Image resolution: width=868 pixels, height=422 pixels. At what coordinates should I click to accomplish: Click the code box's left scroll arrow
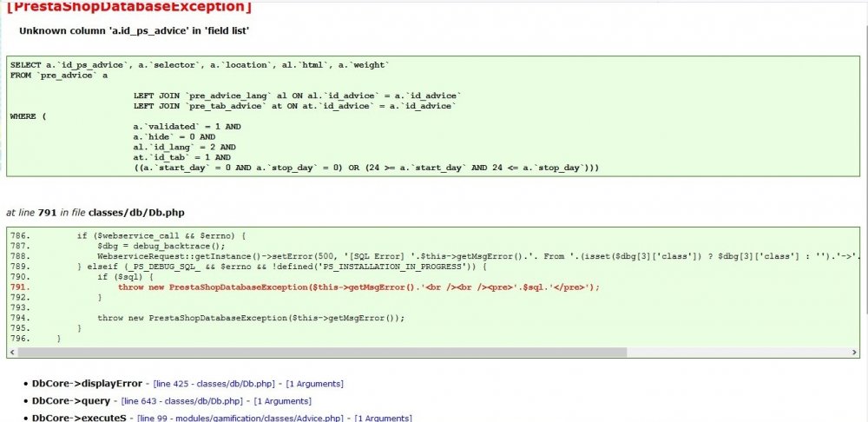pos(11,353)
